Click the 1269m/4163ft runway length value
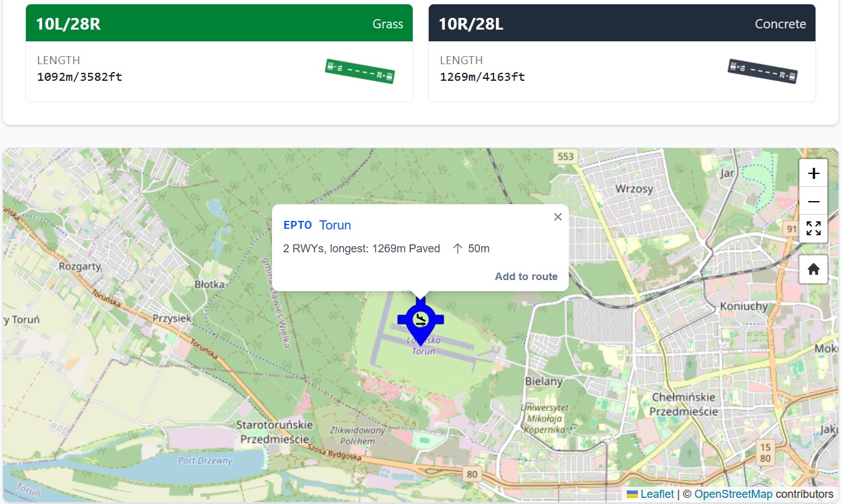The image size is (842, 504). tap(482, 77)
